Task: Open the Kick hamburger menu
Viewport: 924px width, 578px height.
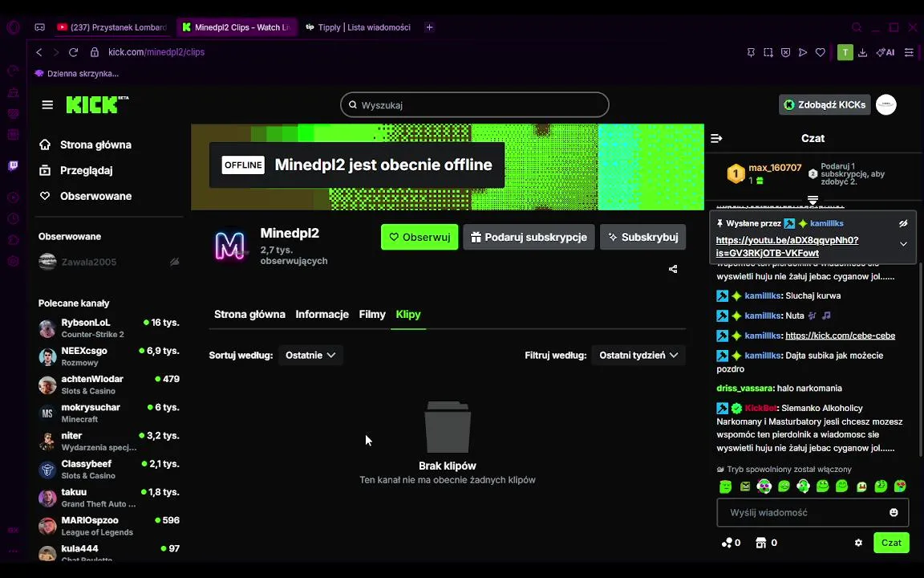Action: (47, 105)
